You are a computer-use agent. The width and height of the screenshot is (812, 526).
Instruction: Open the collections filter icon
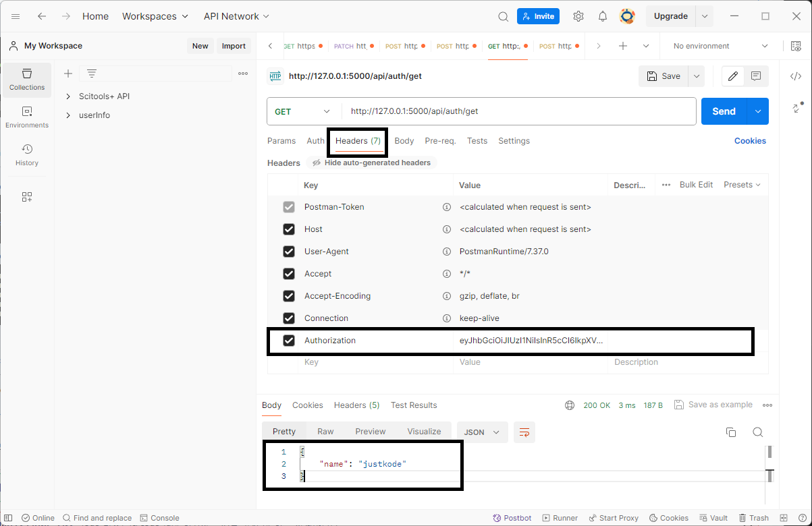[x=92, y=74]
